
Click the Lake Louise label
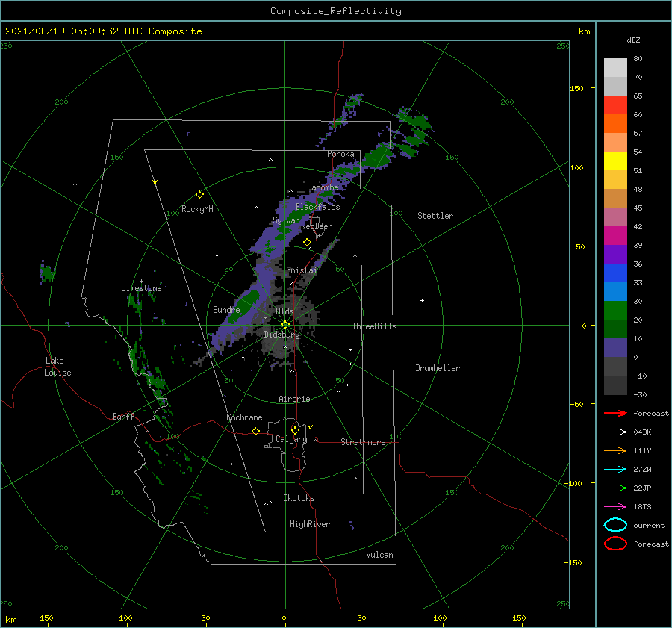(57, 367)
